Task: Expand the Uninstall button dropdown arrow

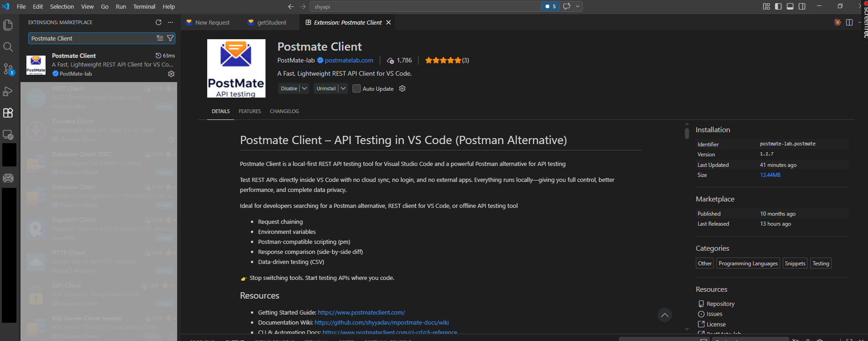Action: point(343,88)
